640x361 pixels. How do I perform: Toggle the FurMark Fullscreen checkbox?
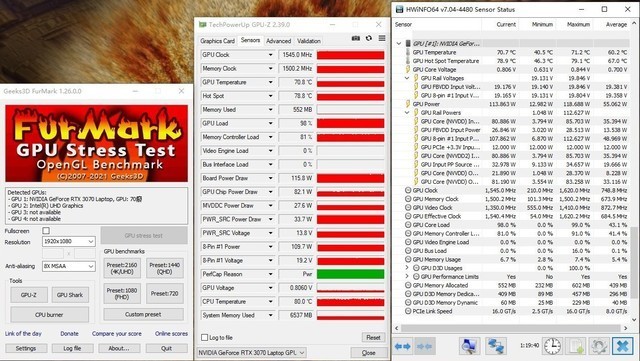tap(46, 231)
